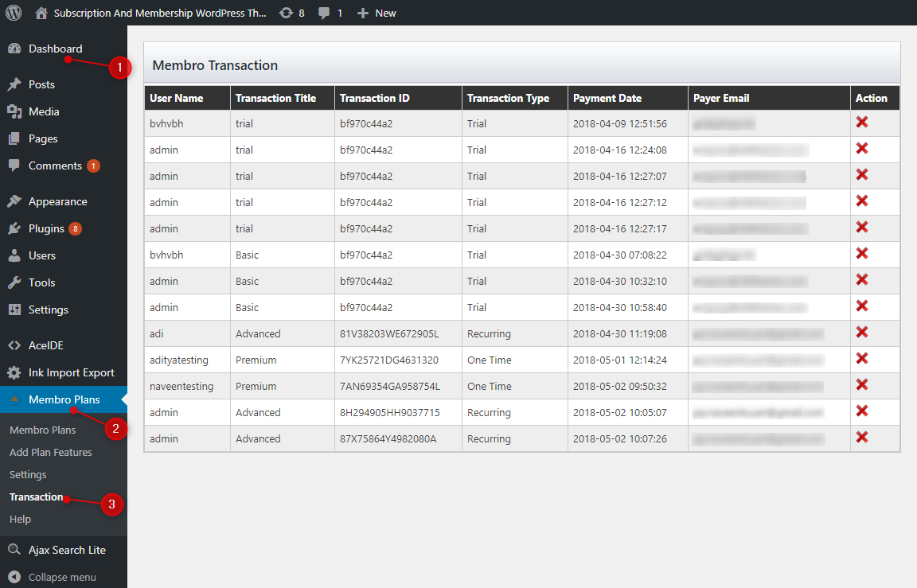917x588 pixels.
Task: Delete the naveentesting Premium transaction
Action: click(862, 384)
